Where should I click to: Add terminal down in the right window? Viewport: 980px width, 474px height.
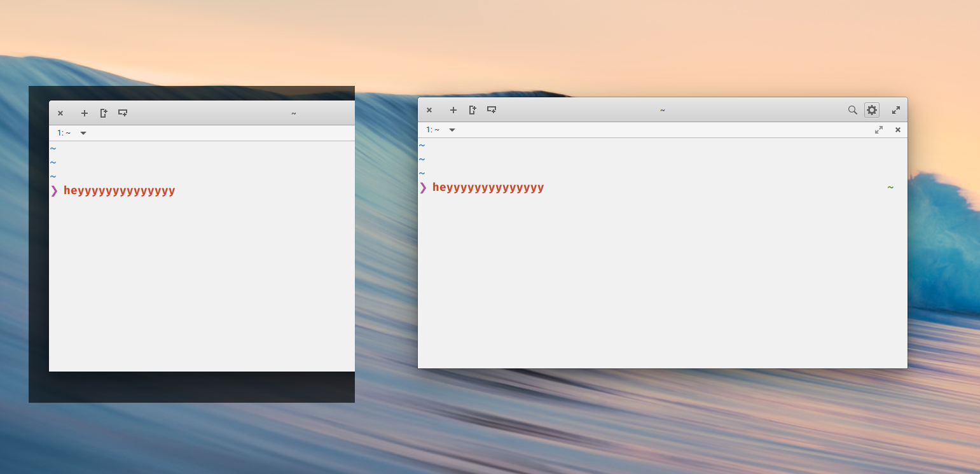click(x=492, y=110)
